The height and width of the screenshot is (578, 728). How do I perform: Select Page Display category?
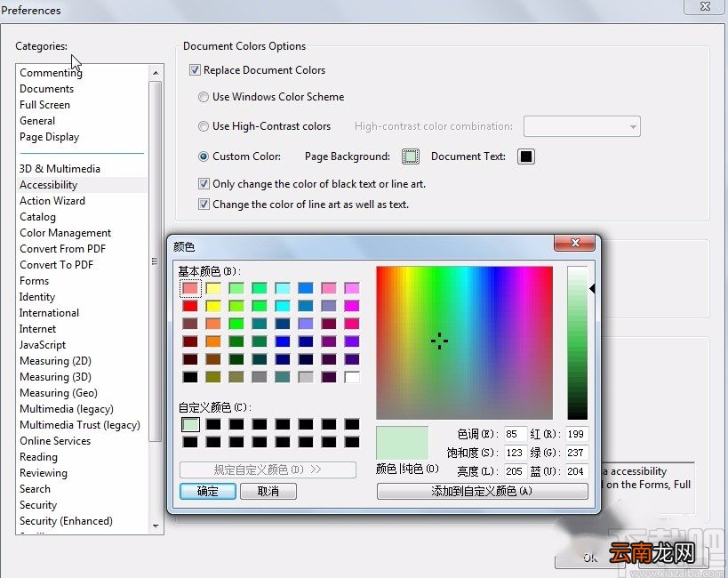click(49, 137)
